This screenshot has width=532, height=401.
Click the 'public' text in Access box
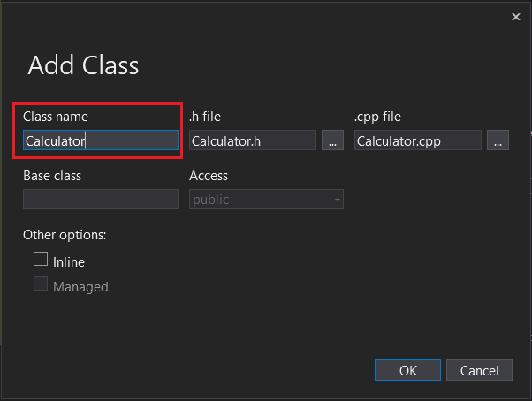pyautogui.click(x=211, y=200)
